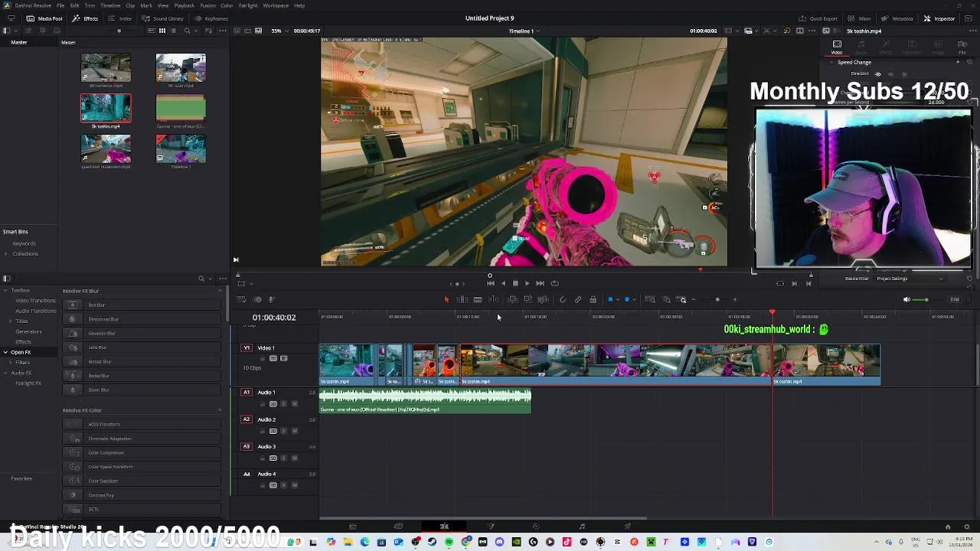Open the Retime Filter Project Settings dropdown
Screen dimensions: 980x551
[910, 279]
